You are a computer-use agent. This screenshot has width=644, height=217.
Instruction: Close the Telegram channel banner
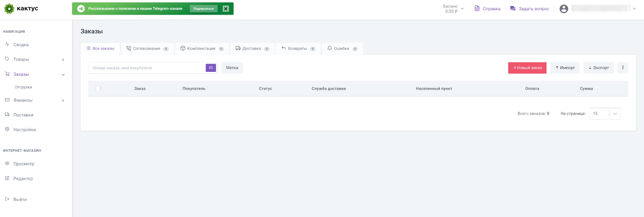(x=226, y=8)
